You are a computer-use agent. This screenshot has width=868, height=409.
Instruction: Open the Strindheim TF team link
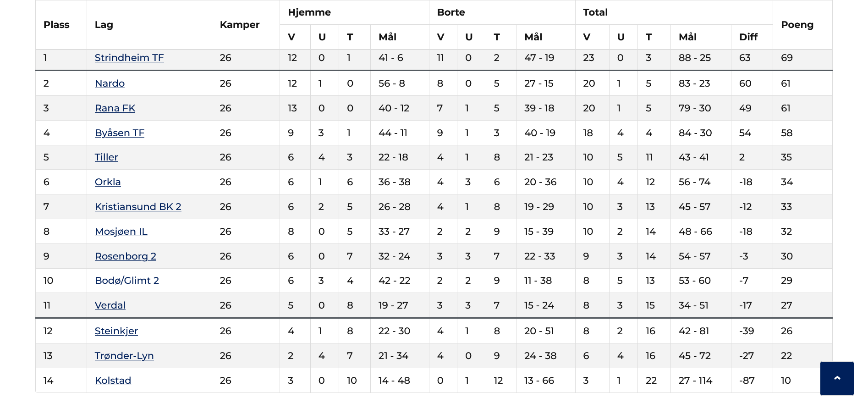[129, 58]
